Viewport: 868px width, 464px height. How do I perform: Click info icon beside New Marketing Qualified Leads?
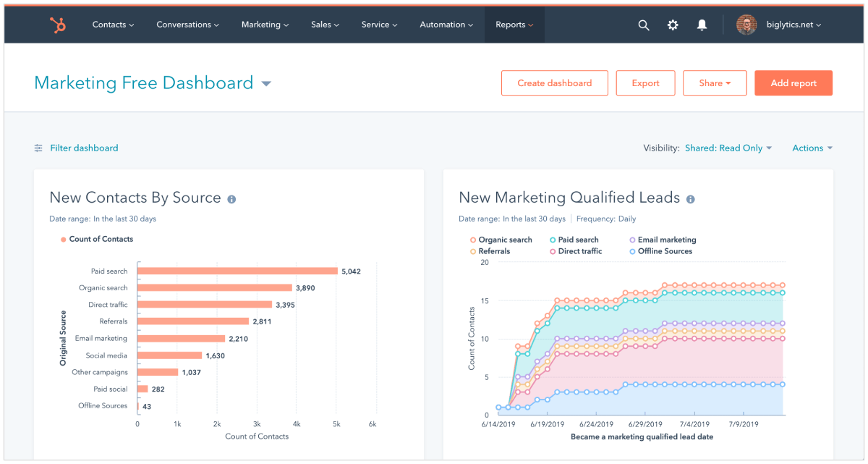(x=690, y=199)
